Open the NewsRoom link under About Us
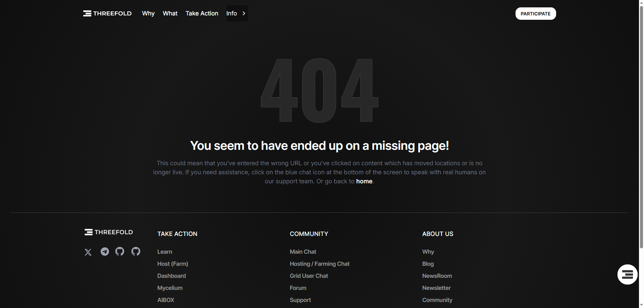 click(437, 276)
